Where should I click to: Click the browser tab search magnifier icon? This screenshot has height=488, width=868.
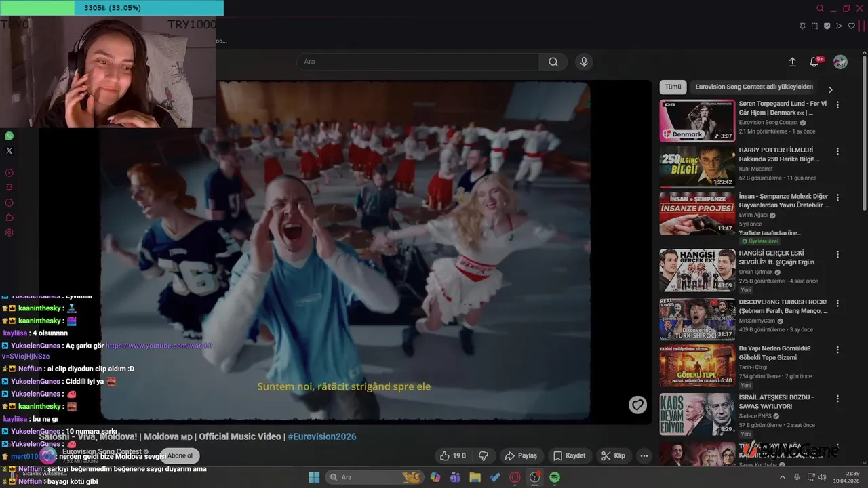(x=820, y=9)
